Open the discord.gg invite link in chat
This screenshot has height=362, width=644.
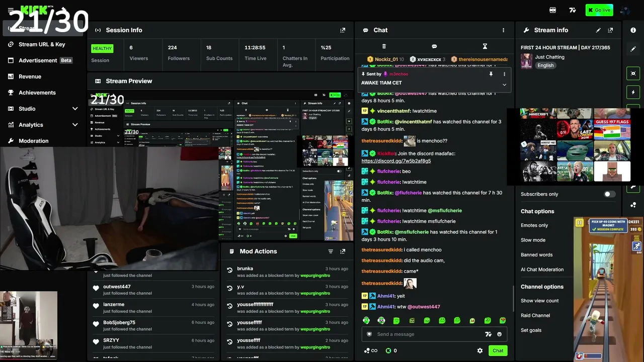[396, 161]
